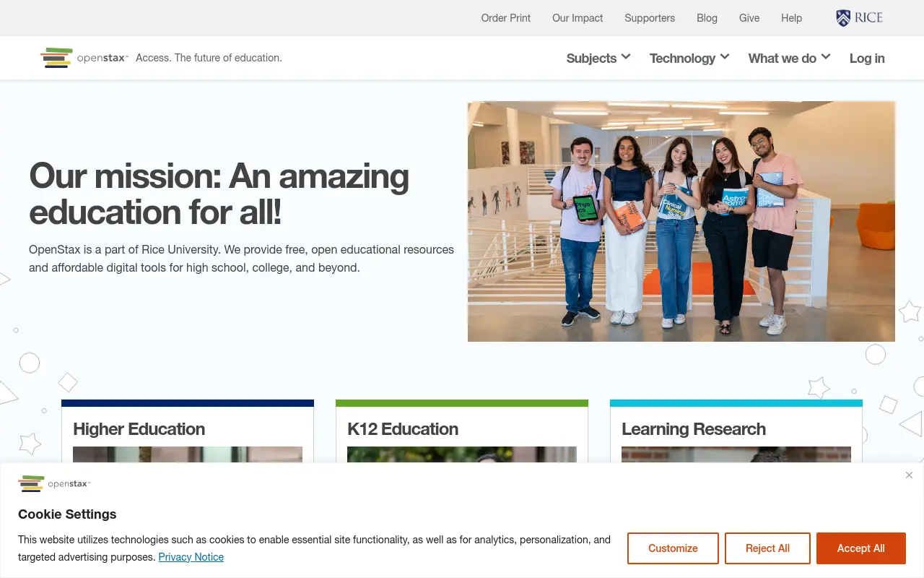924x578 pixels.
Task: Click Log in in the navigation
Action: tap(867, 59)
